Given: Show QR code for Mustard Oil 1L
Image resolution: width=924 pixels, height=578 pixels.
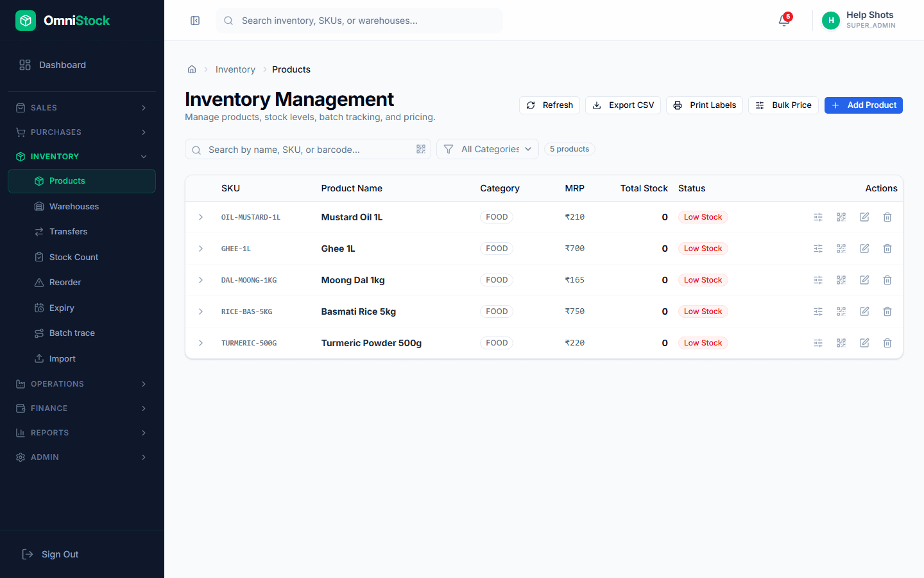Looking at the screenshot, I should click(x=841, y=217).
